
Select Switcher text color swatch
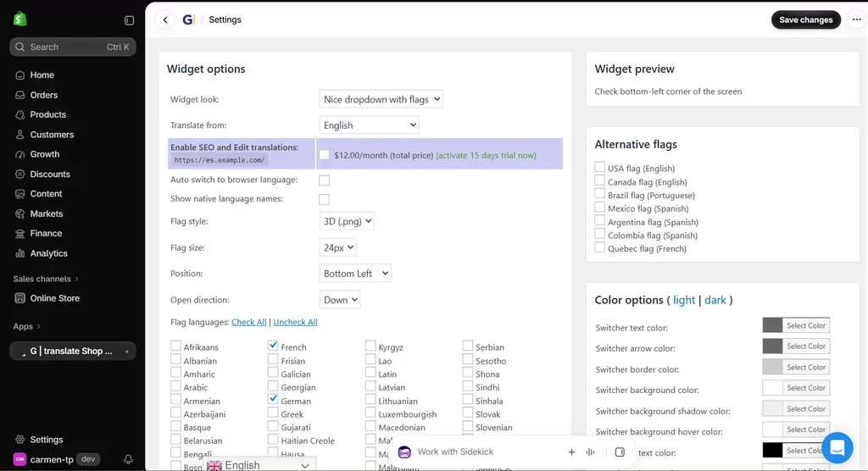(772, 325)
